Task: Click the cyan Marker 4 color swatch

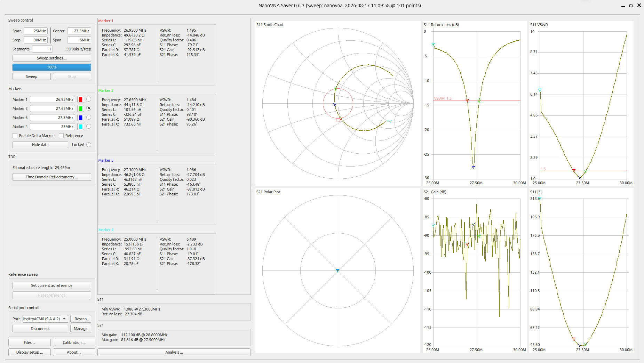Action: 81,127
